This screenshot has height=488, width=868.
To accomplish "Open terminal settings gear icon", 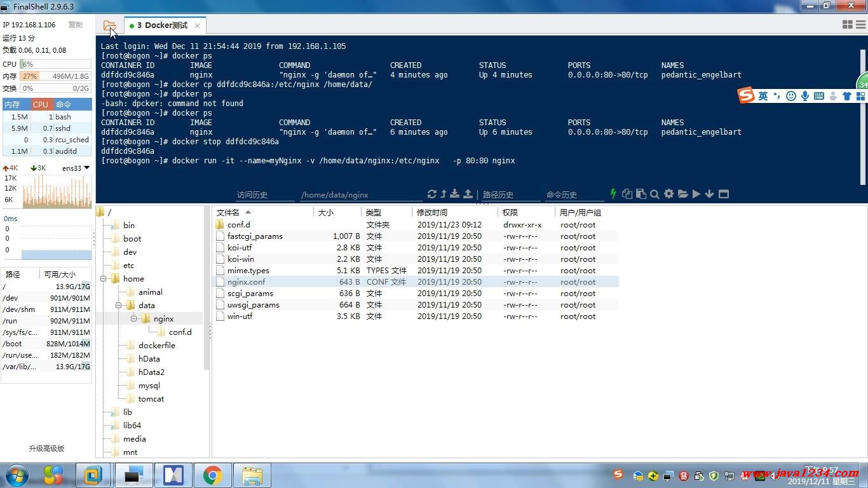I will click(668, 194).
